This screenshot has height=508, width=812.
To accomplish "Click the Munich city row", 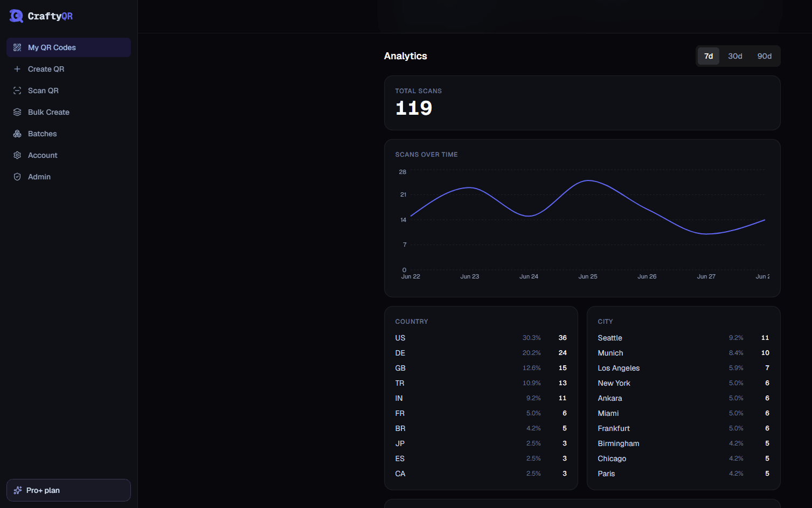I will click(684, 353).
